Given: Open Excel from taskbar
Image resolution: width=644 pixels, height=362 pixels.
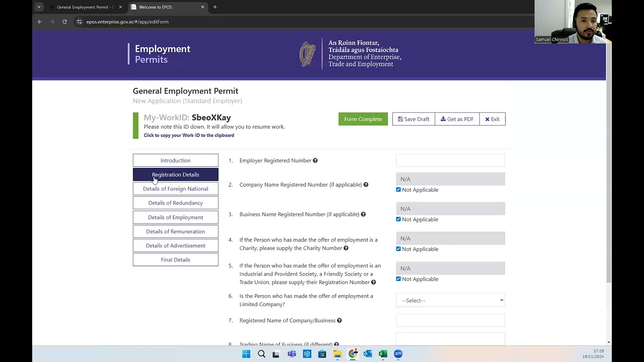Looking at the screenshot, I should point(383,354).
